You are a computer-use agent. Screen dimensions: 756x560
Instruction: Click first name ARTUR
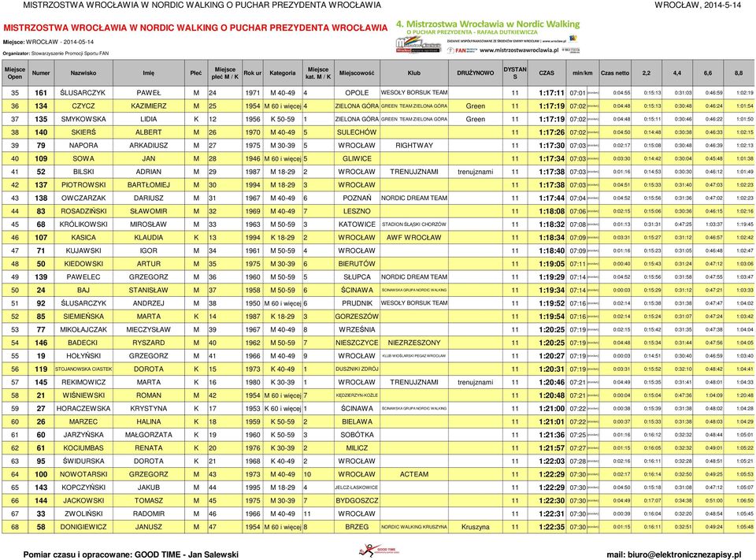(x=149, y=264)
